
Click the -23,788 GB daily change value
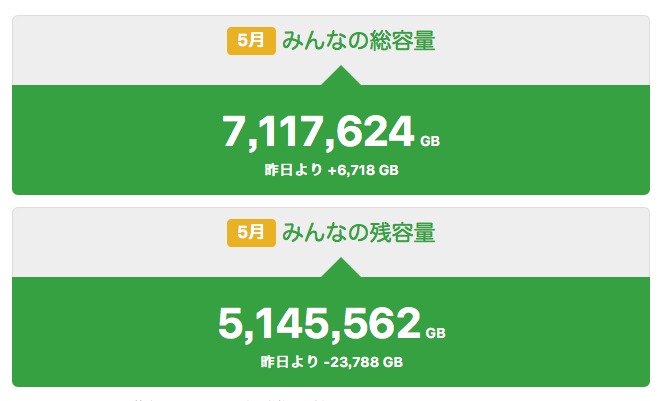click(x=364, y=362)
